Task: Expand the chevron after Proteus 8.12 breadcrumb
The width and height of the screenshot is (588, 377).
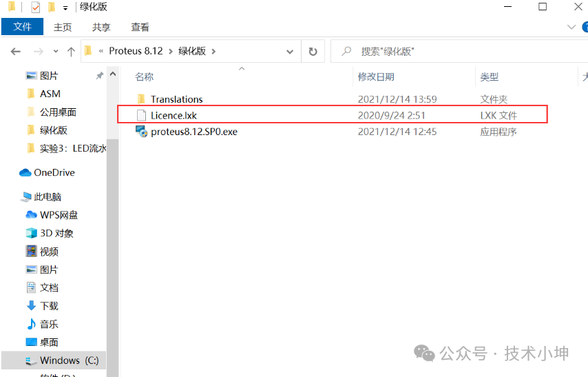Action: tap(171, 52)
